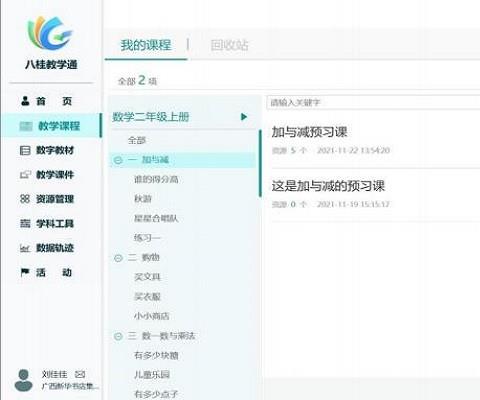
Task: Open 这是加与减的预习课 course entry
Action: click(x=328, y=186)
